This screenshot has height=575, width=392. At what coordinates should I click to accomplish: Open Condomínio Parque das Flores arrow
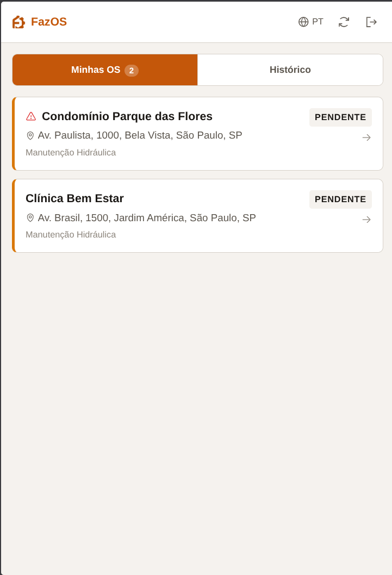coord(366,137)
